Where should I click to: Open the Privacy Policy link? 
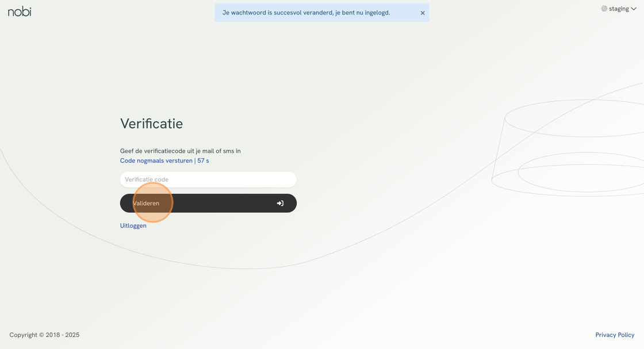pos(615,335)
